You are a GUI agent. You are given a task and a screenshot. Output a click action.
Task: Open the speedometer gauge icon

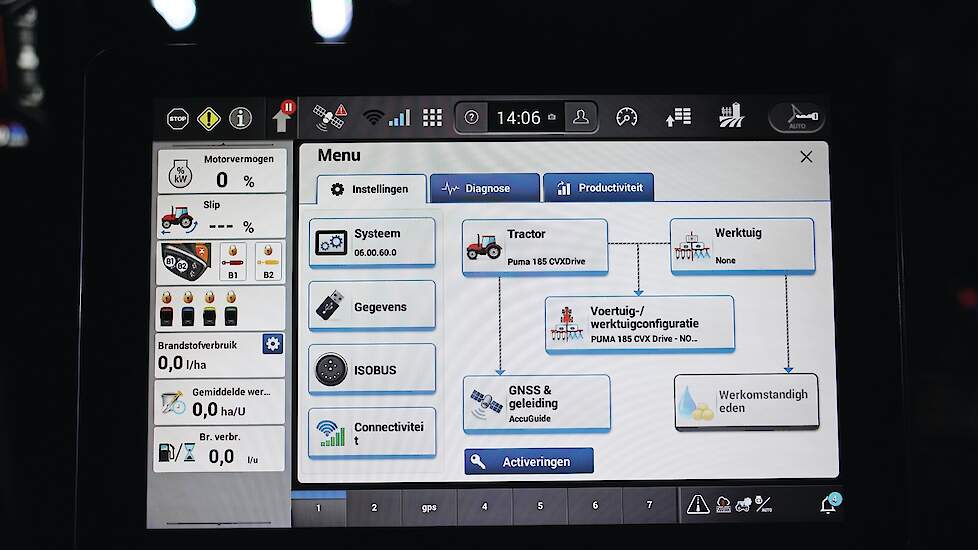[x=627, y=117]
